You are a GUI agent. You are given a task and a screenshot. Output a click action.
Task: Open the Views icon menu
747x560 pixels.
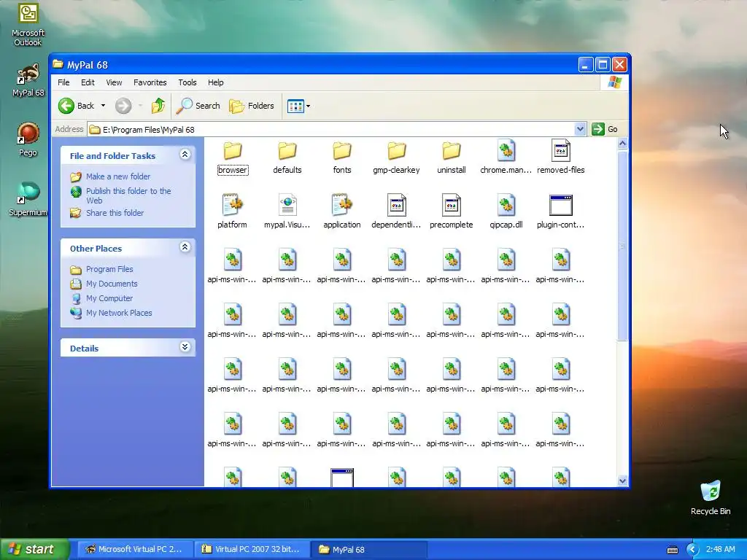[298, 106]
